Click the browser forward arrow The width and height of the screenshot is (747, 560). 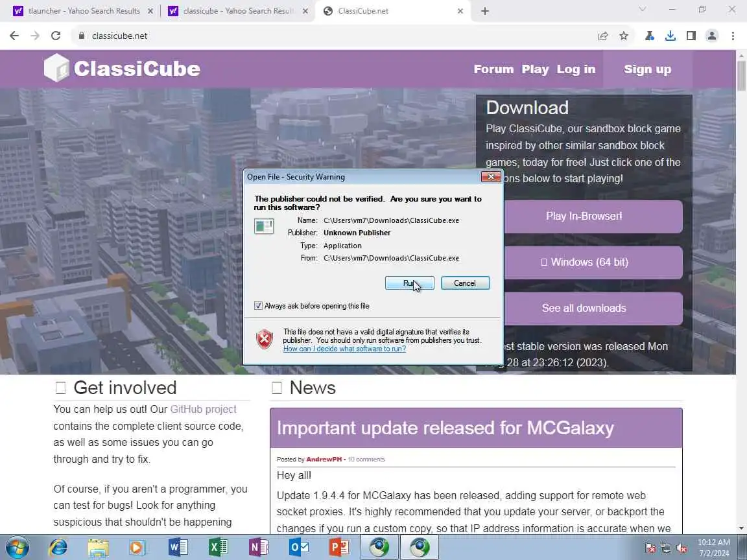[35, 36]
